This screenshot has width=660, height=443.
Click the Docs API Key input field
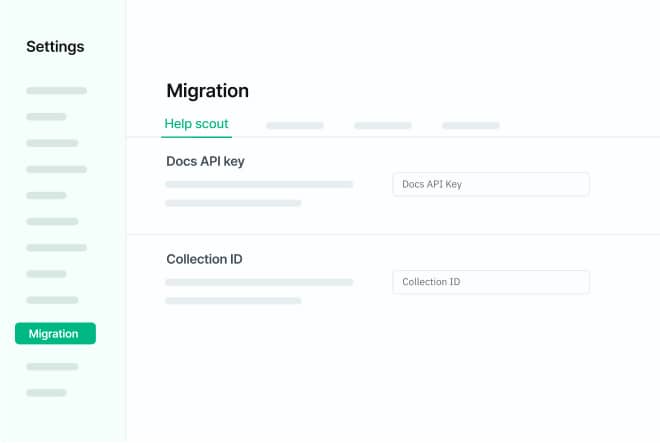point(490,184)
